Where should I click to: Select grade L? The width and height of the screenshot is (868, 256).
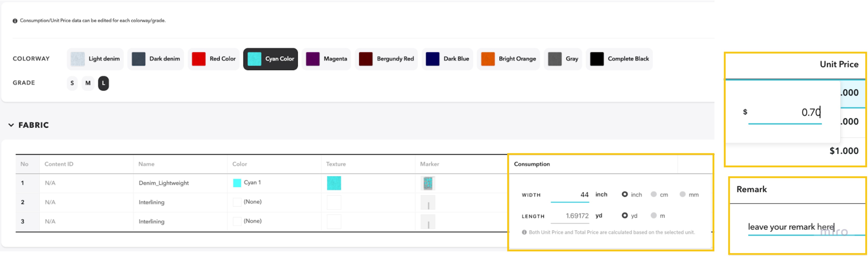[x=104, y=83]
